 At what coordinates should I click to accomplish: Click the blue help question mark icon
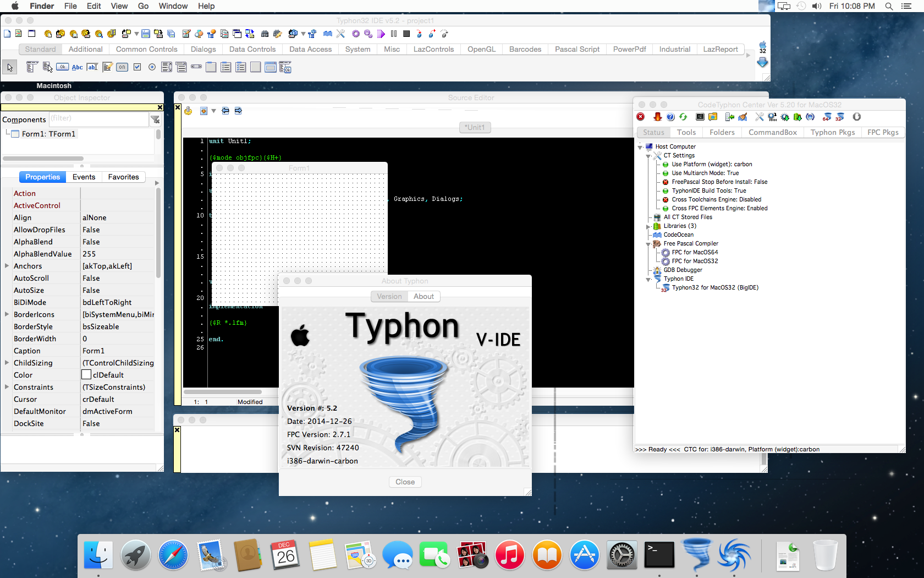(670, 117)
